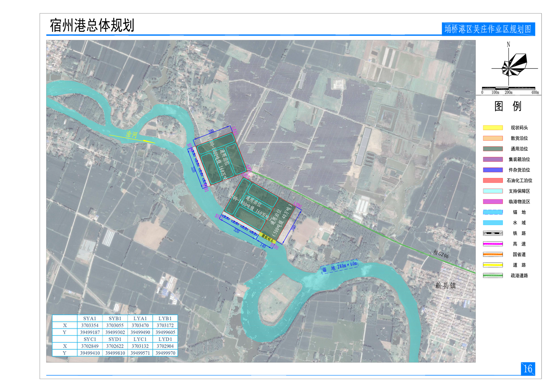Click the 锚地 280m×60m anchorage label
555x392 pixels.
pos(340,267)
